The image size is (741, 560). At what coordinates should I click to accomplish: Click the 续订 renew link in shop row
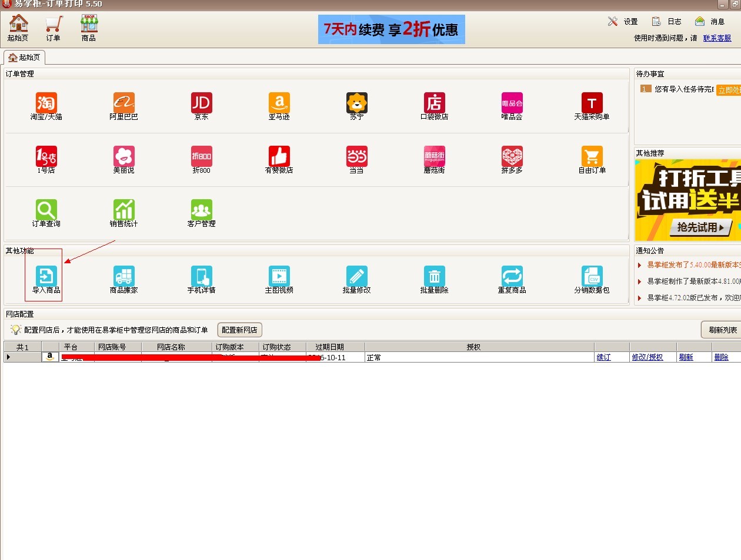point(603,357)
